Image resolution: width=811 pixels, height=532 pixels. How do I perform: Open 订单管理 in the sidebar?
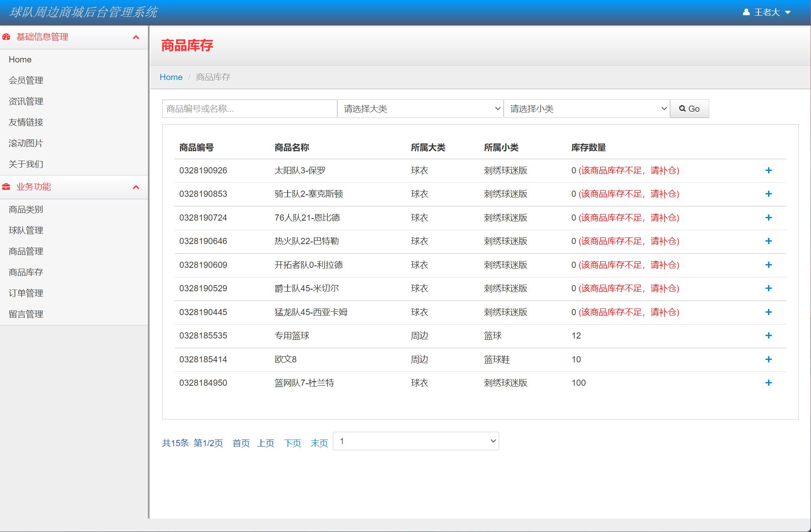26,293
